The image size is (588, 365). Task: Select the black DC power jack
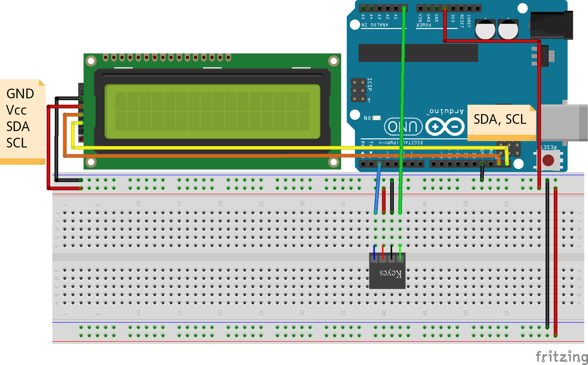(x=552, y=25)
